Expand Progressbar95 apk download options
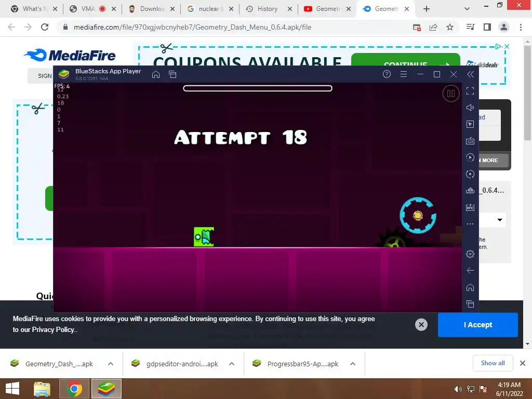The height and width of the screenshot is (399, 532). click(x=353, y=364)
